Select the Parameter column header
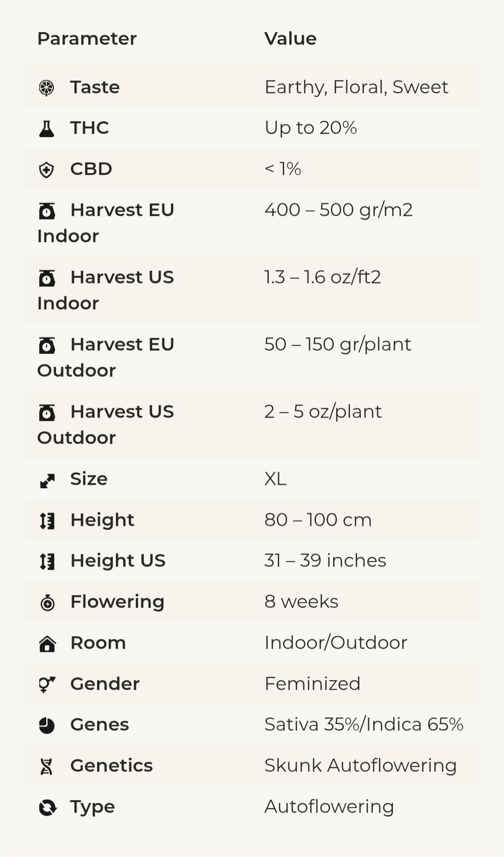Viewport: 504px width, 857px height. 87,38
